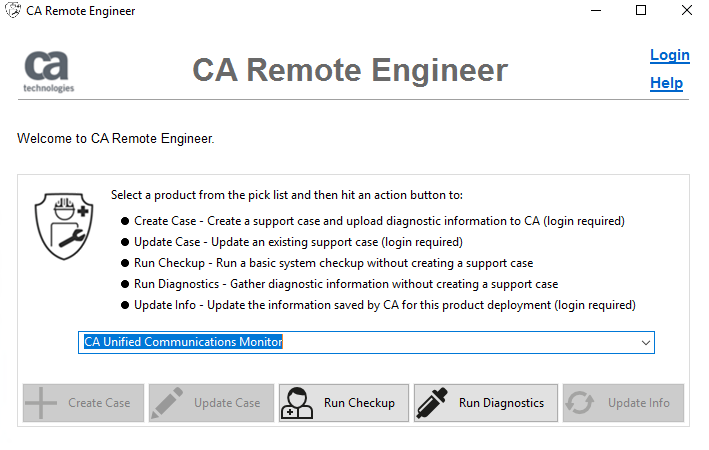
Task: Click the refresh arrows icon on Update Info
Action: [x=581, y=403]
